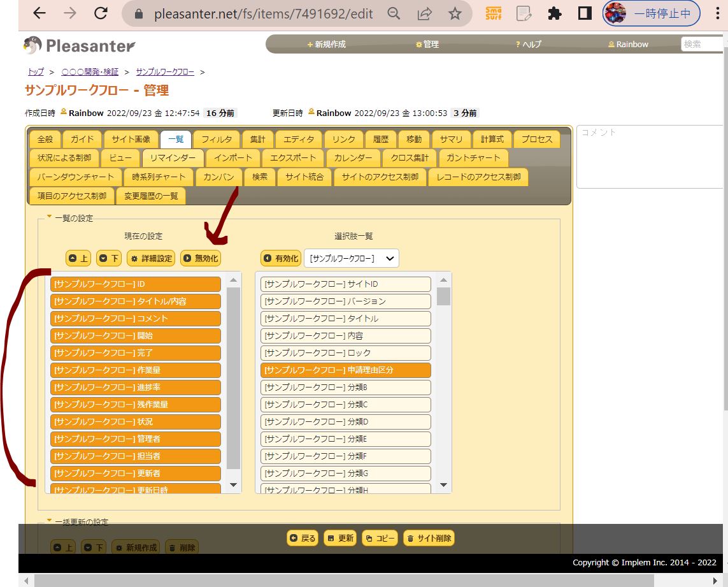The image size is (728, 587).
Task: Click コピー button
Action: click(380, 538)
